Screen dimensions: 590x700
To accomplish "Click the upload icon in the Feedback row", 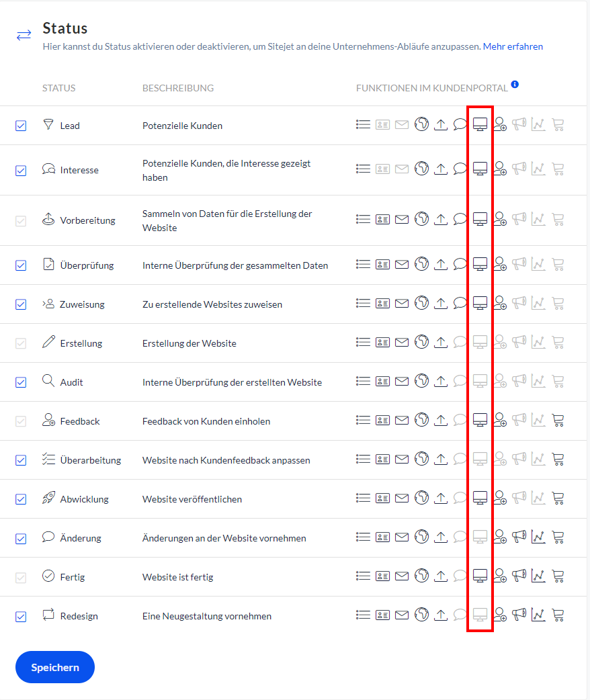I will 441,420.
